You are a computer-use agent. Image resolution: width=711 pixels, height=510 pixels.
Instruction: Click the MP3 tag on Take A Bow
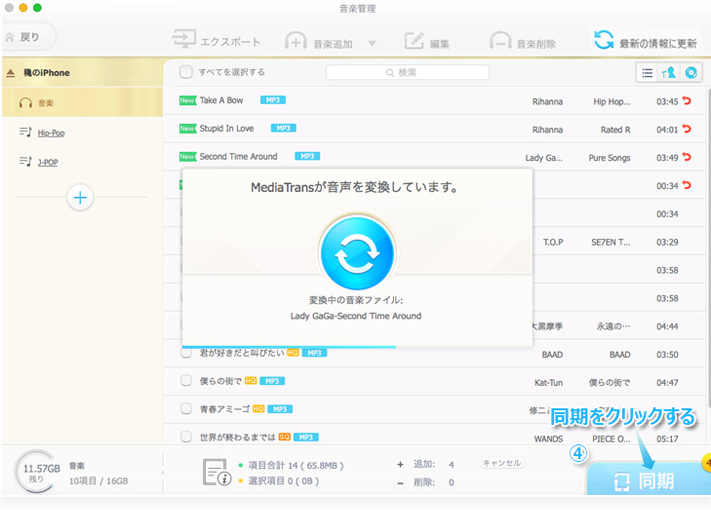point(273,100)
